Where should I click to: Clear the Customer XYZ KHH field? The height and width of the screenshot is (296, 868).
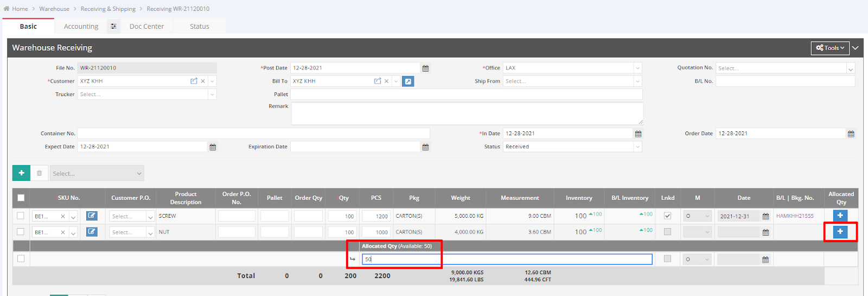203,81
